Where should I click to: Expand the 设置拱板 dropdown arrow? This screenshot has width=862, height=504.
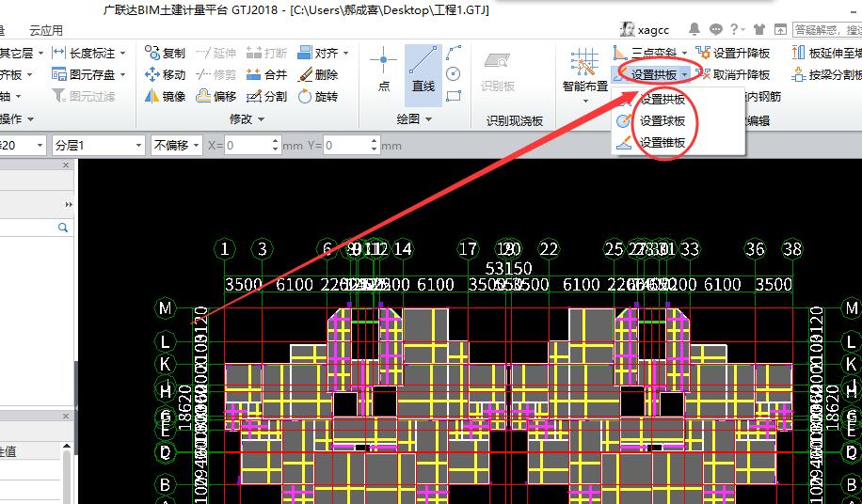684,74
